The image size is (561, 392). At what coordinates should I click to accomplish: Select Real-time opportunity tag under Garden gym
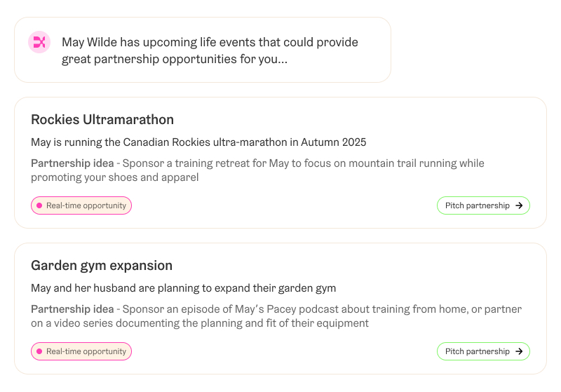point(81,351)
